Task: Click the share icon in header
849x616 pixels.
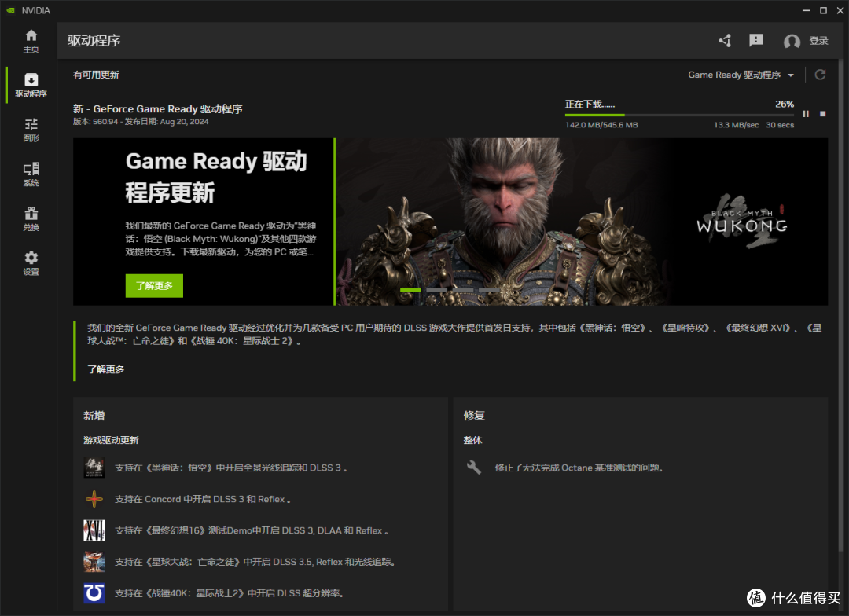Action: click(725, 41)
